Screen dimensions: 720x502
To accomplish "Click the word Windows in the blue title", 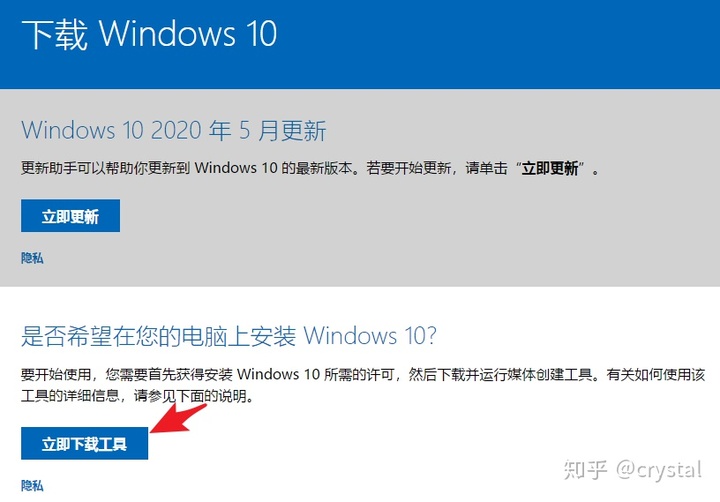I will (x=168, y=34).
